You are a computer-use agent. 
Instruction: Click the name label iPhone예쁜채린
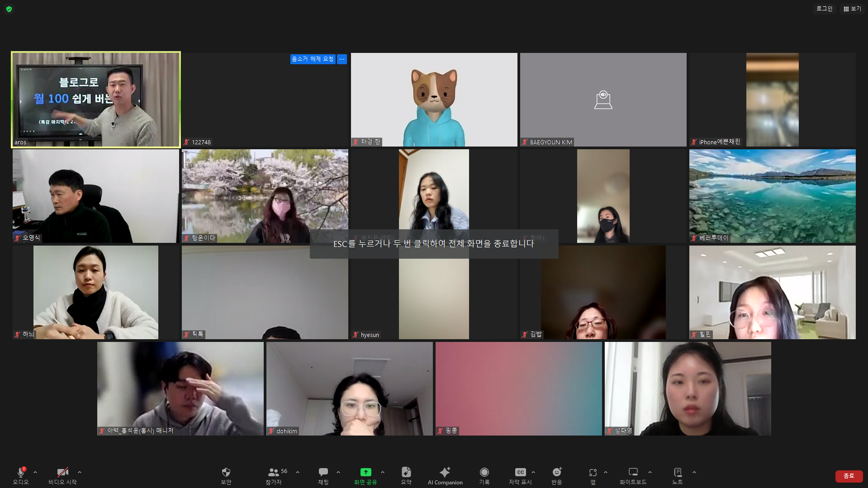click(x=720, y=142)
